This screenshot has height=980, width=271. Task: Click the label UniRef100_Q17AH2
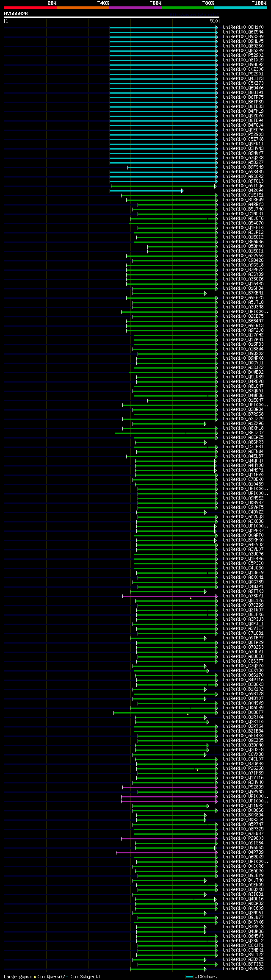[x=243, y=335]
